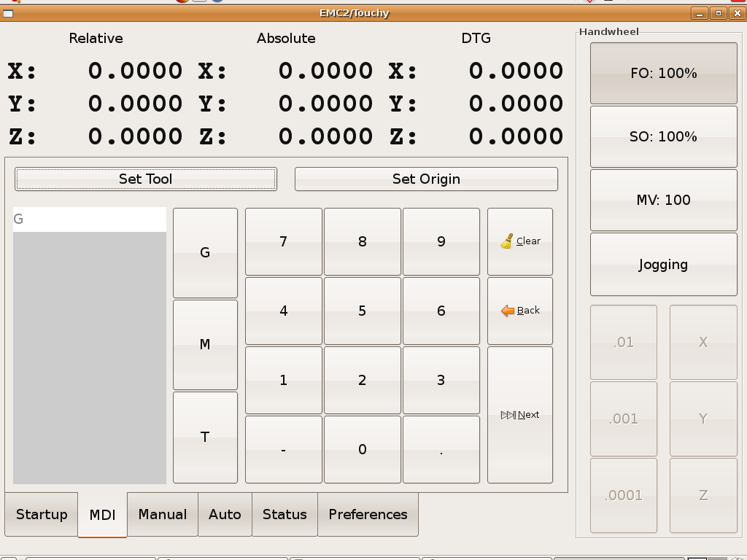
Task: Click the Next button with skip icon
Action: tap(519, 415)
